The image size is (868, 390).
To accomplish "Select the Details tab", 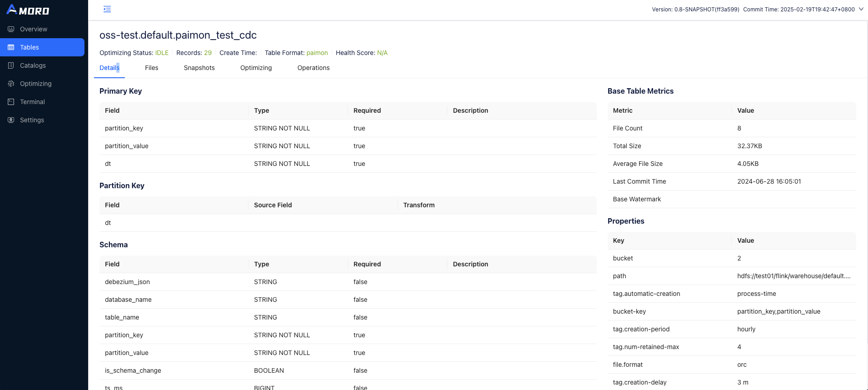I will 109,68.
